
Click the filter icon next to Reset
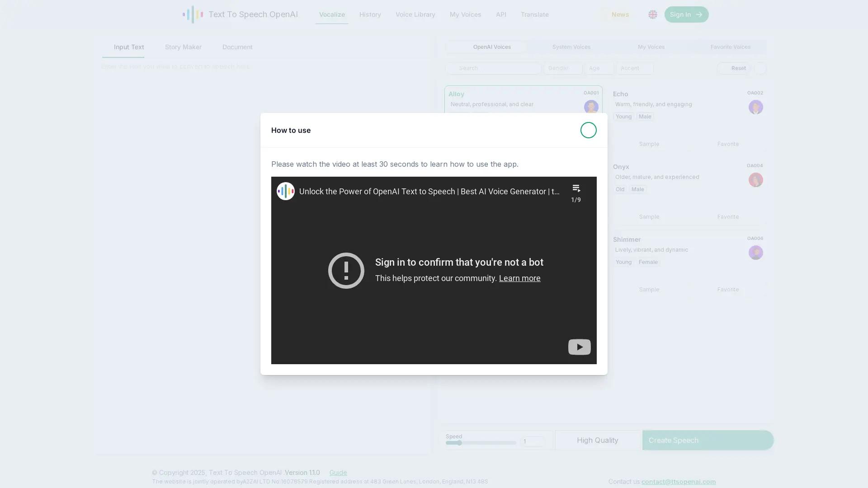(x=760, y=68)
